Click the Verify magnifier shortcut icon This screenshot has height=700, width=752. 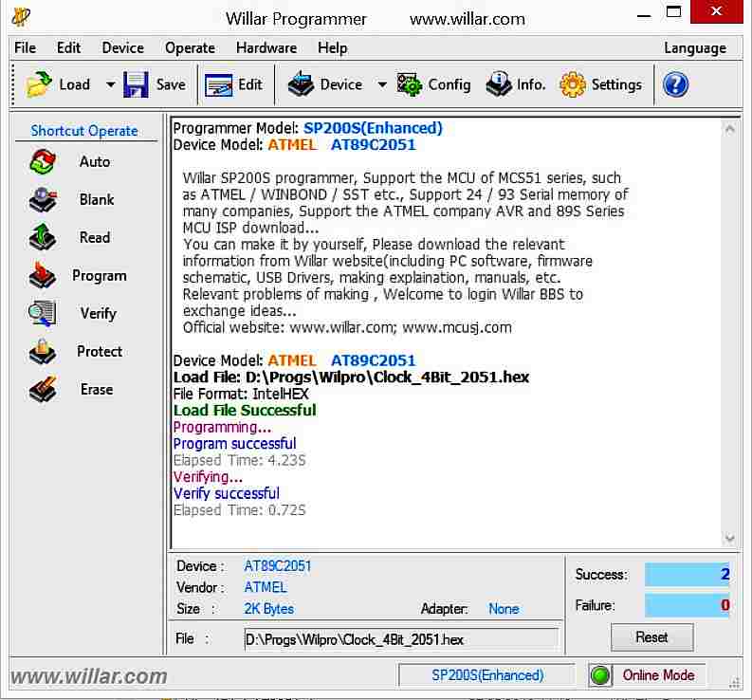coord(43,313)
